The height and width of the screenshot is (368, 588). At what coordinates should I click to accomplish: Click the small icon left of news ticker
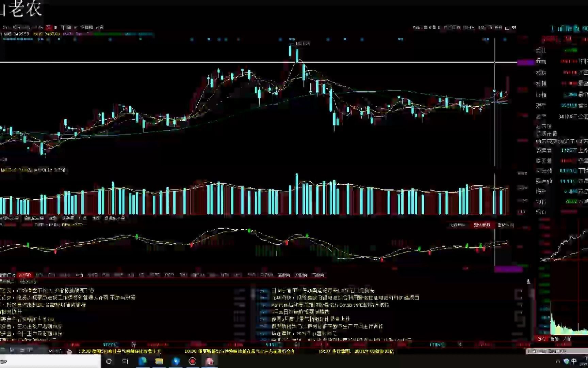[x=69, y=351]
